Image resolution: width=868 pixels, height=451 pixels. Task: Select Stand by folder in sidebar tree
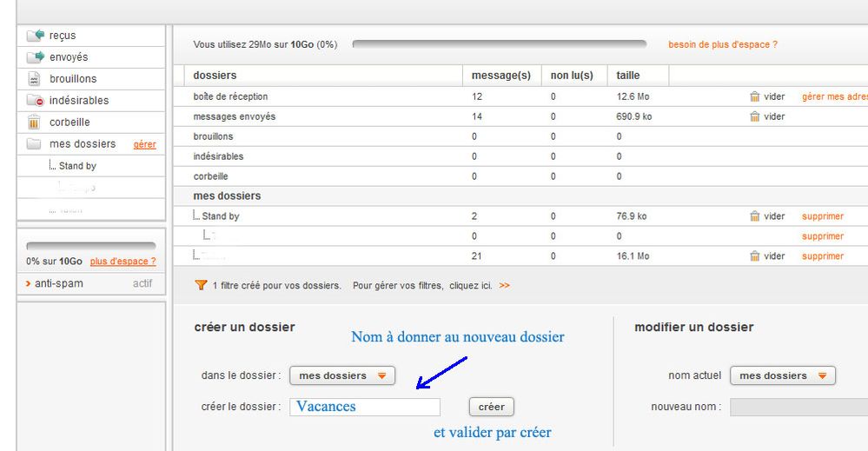tap(77, 166)
